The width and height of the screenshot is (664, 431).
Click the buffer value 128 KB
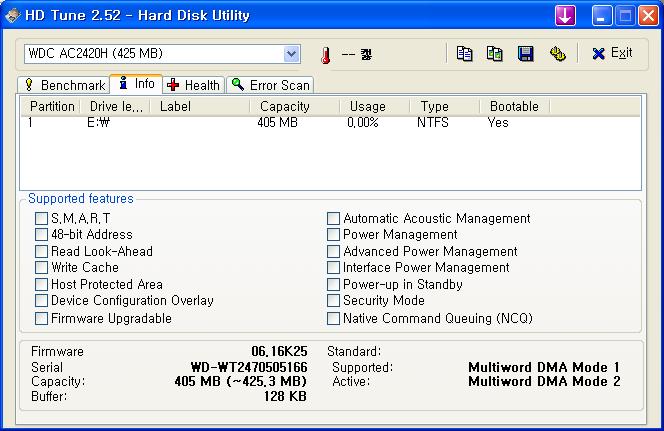285,396
